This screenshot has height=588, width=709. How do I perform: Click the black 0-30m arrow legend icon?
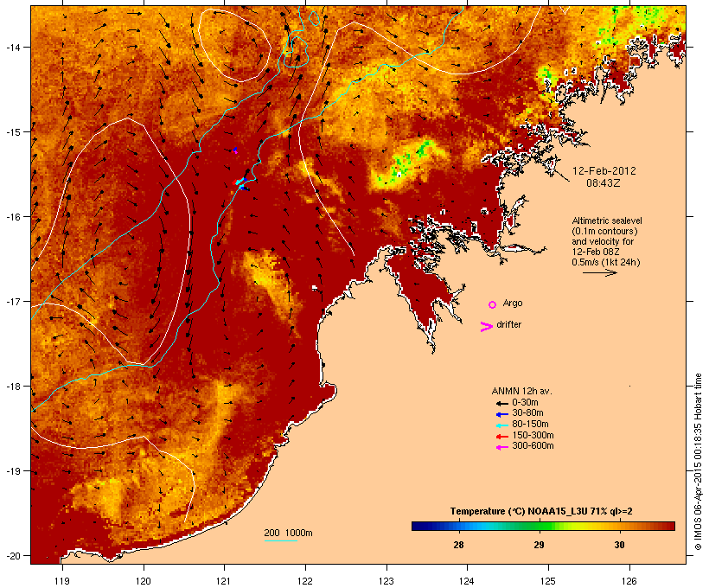coord(501,404)
